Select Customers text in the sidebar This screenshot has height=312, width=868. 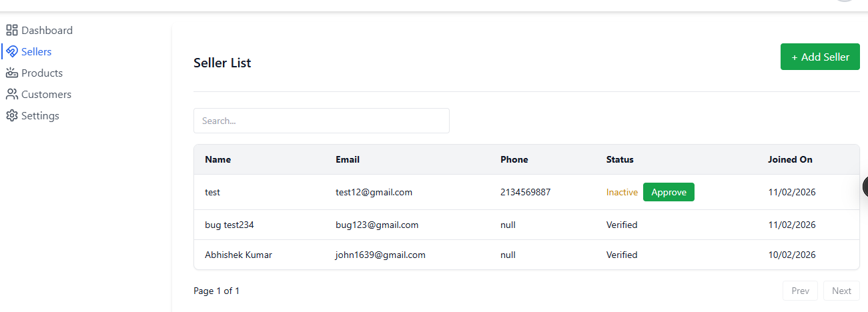(46, 94)
